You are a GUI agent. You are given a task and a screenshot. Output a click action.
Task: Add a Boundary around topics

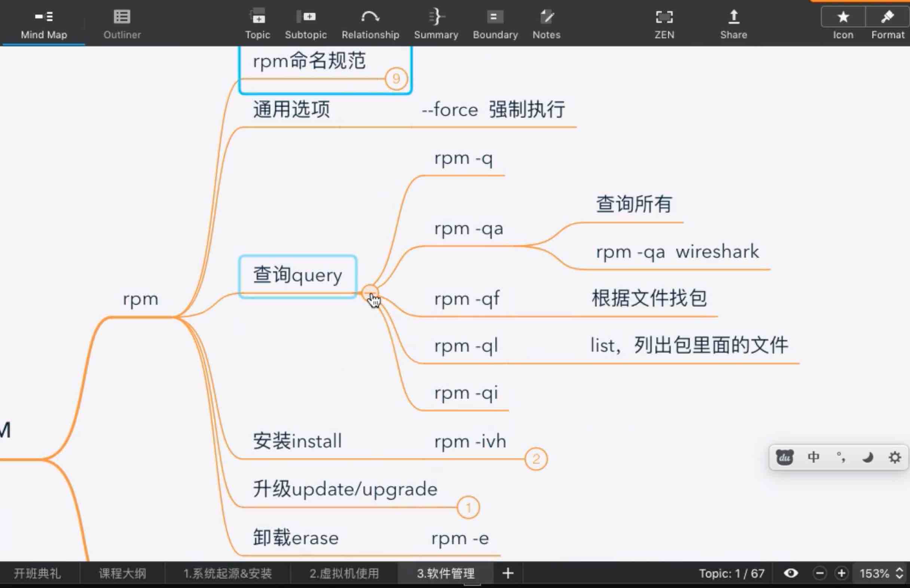click(x=495, y=23)
